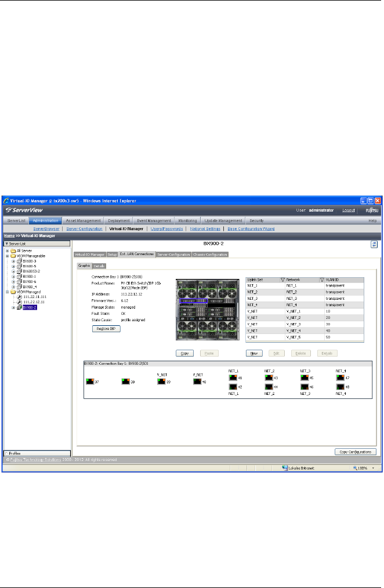Select NET_2 port 44 icon
Viewport: 384px width, 588px height.
click(269, 387)
